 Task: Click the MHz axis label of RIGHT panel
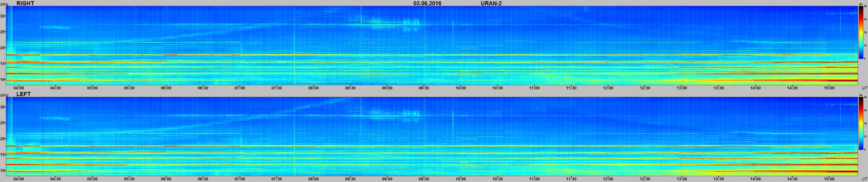(x=4, y=4)
